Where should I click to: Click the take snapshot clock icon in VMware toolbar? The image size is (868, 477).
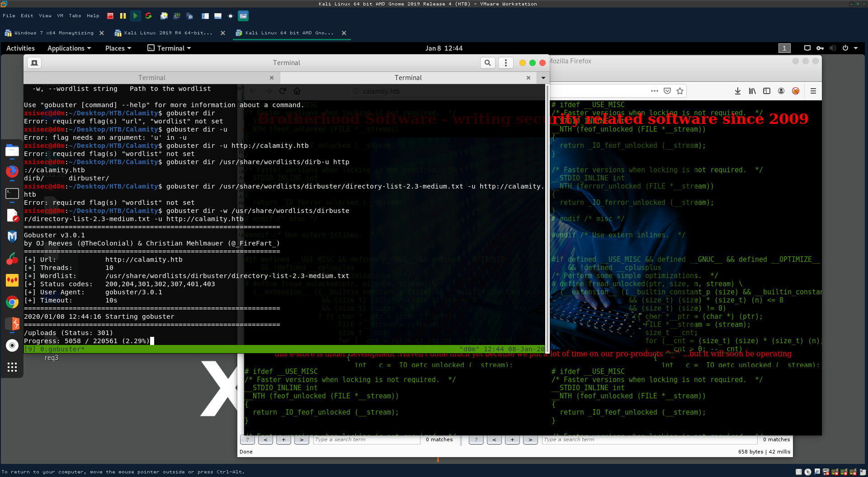click(x=164, y=16)
